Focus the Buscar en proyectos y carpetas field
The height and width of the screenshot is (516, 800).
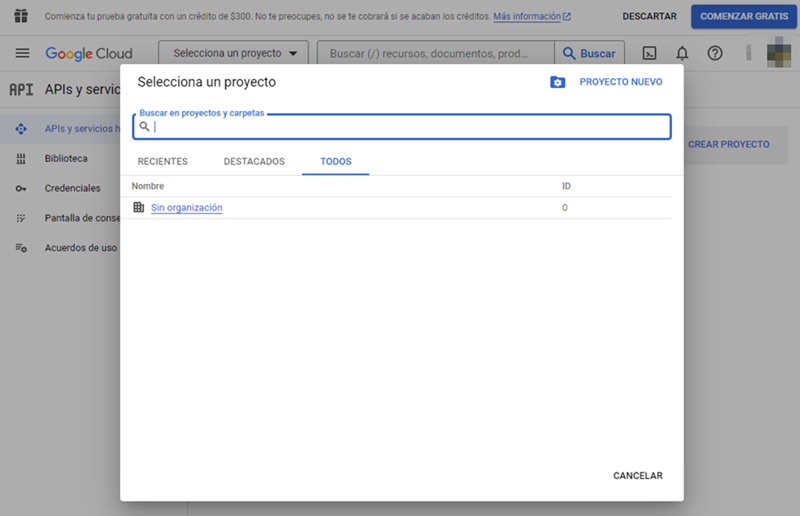tap(402, 127)
